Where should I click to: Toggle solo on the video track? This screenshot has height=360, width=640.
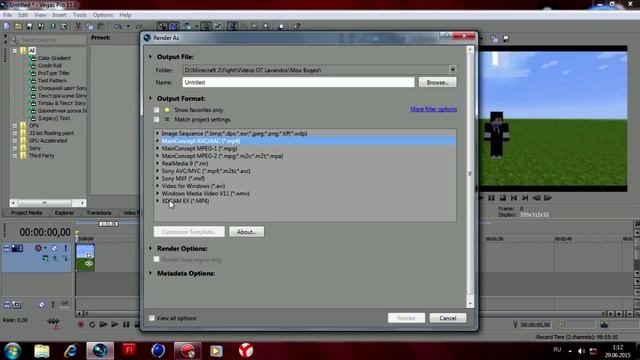[x=65, y=248]
